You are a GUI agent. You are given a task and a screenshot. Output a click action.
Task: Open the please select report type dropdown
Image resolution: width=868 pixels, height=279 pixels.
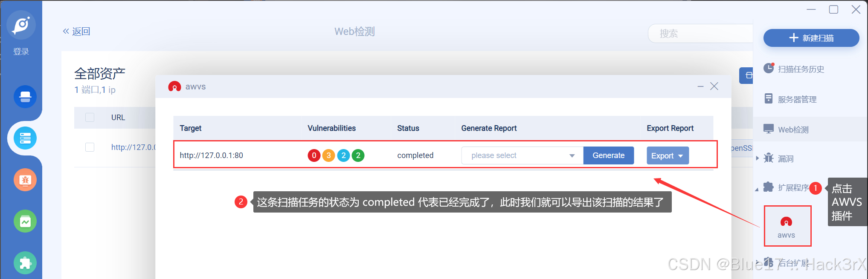tap(522, 155)
